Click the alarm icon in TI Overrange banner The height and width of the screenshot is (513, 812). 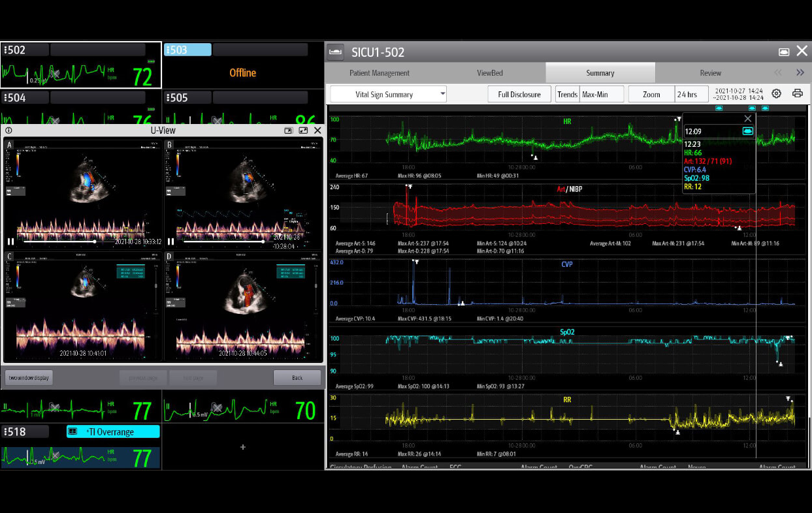coord(73,431)
